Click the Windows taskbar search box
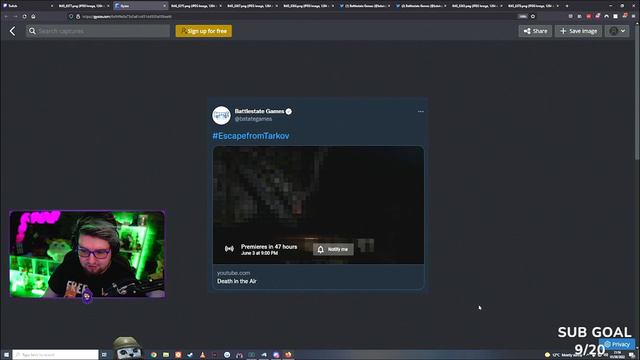 [x=55, y=355]
